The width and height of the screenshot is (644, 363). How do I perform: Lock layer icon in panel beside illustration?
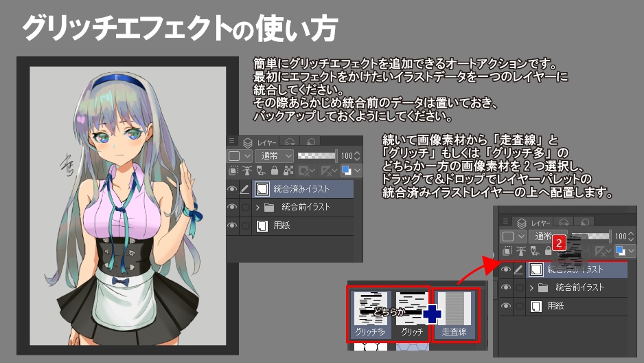tap(275, 170)
